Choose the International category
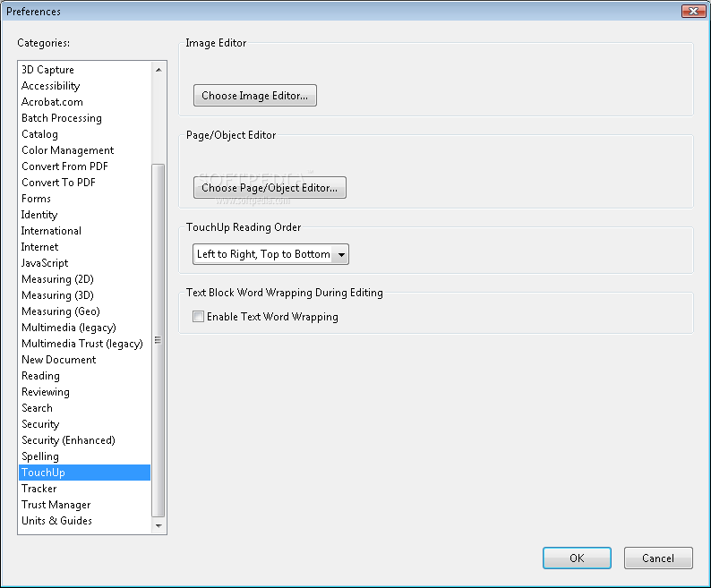The width and height of the screenshot is (711, 588). [x=84, y=231]
